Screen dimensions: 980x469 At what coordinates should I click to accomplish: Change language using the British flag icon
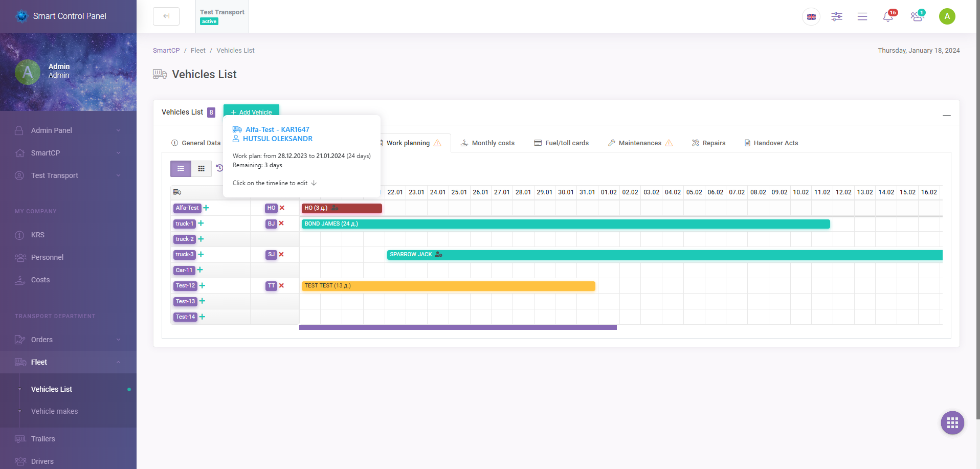811,16
